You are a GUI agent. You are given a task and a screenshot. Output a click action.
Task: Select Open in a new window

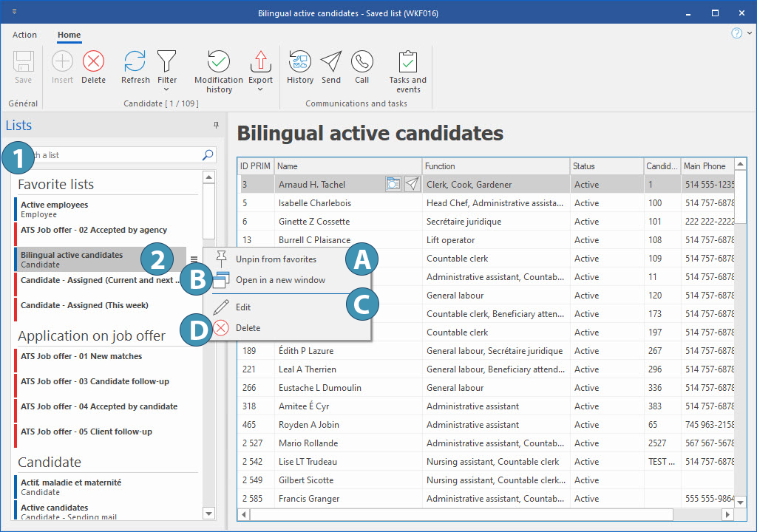[280, 280]
